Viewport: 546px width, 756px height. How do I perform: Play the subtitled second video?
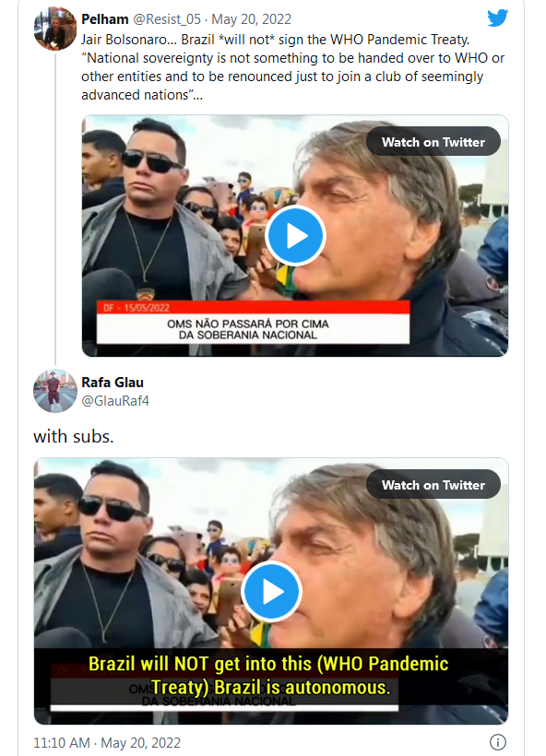point(271,592)
